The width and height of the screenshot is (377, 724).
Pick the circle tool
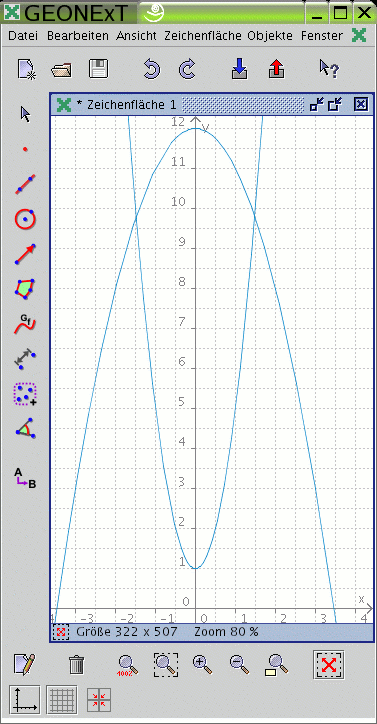(x=25, y=219)
